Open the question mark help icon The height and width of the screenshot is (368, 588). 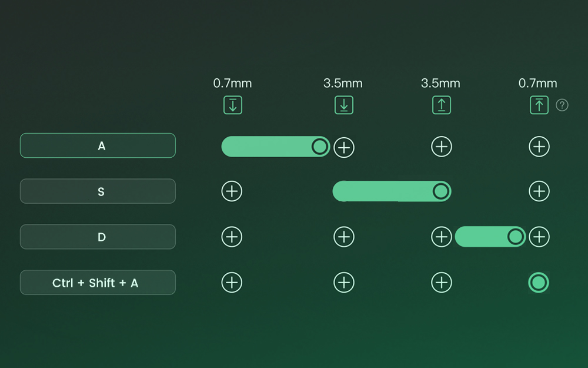click(x=562, y=105)
